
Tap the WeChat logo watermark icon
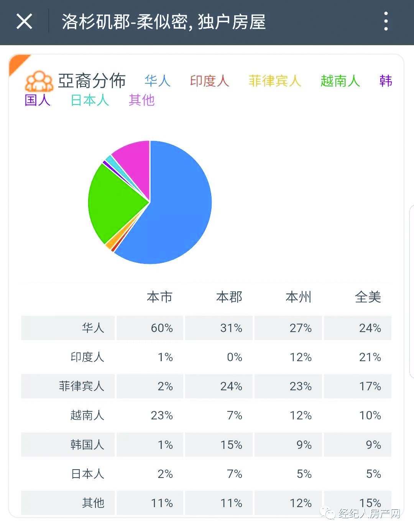pos(329,513)
